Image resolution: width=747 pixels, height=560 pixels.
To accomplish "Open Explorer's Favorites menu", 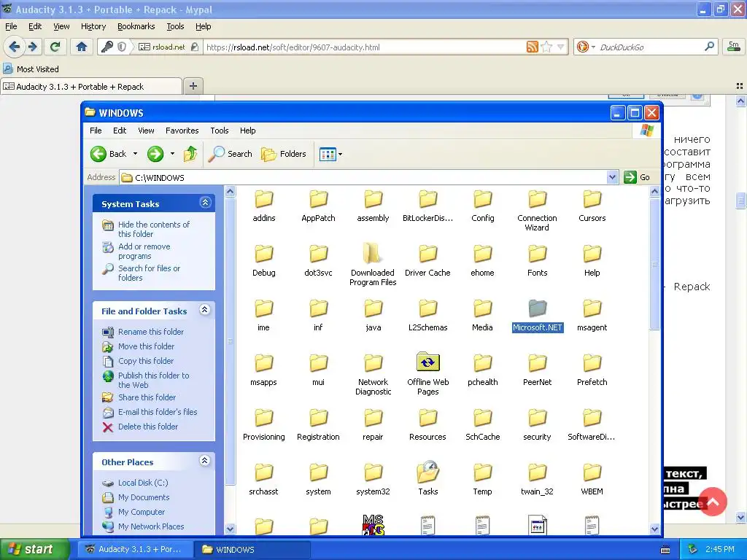I will (x=182, y=131).
